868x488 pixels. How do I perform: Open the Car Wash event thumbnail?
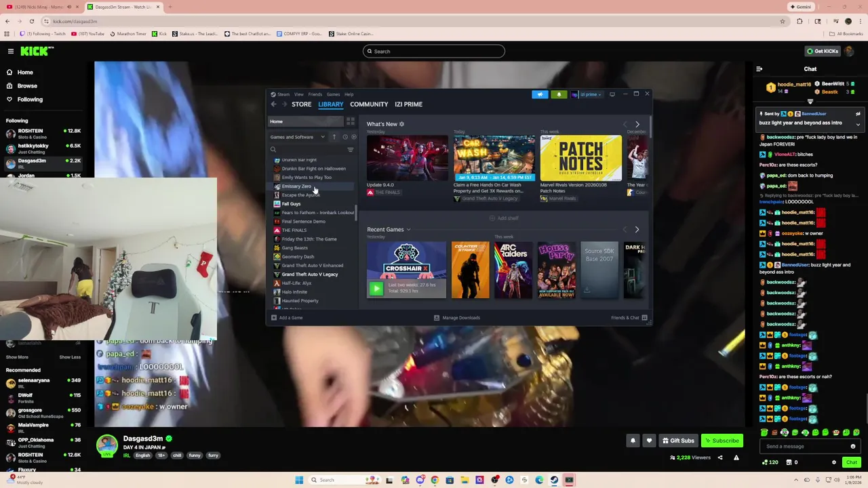[494, 159]
